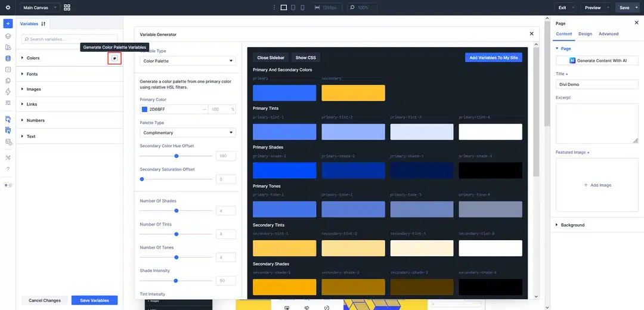Open the Main Canvas dropdown
644x310 pixels.
click(39, 7)
